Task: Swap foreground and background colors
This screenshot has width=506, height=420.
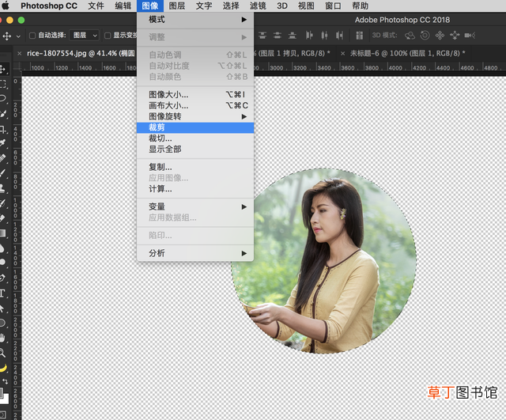Action: click(x=5, y=381)
